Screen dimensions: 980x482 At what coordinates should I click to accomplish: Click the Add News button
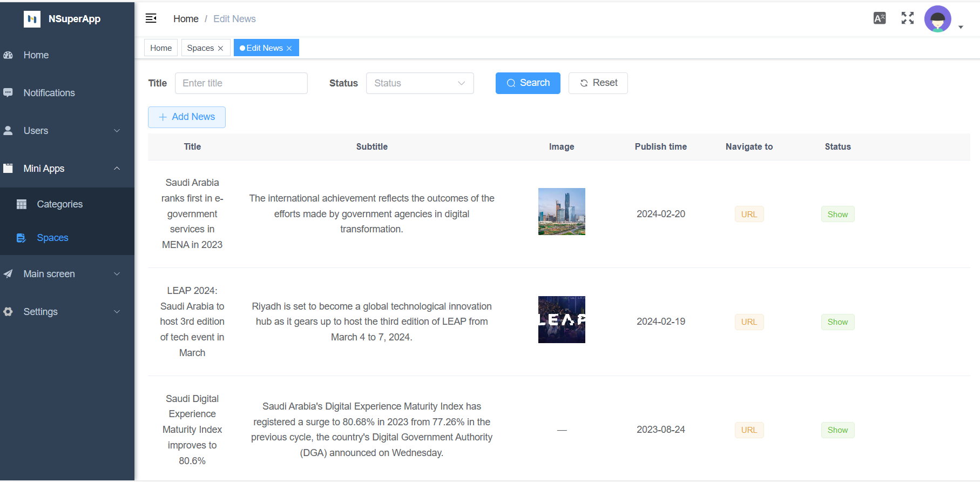187,117
